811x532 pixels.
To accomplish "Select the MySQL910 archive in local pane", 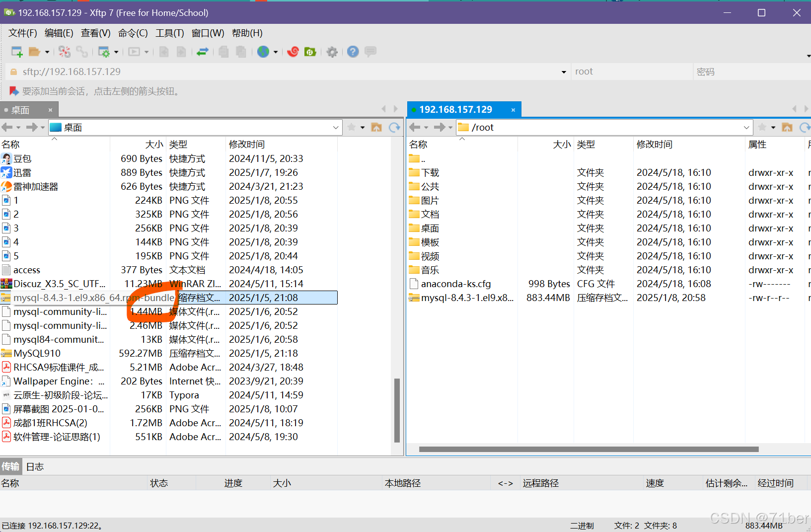I will 169,354.
